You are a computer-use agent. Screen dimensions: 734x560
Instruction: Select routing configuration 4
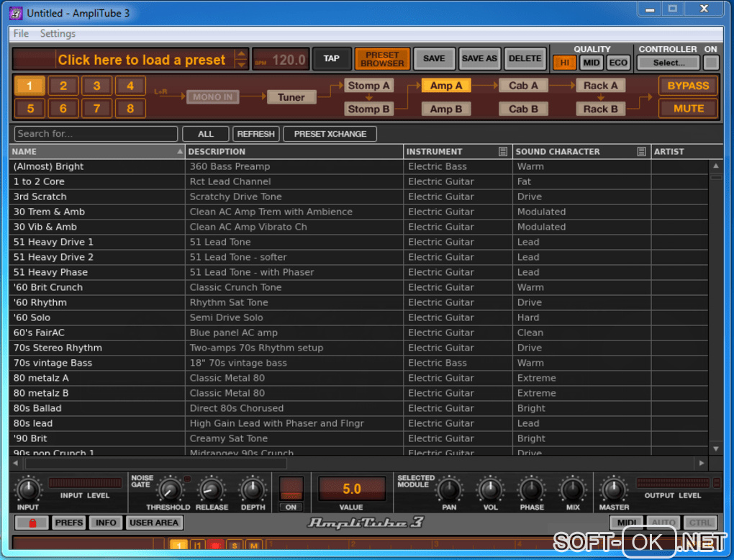tap(130, 86)
